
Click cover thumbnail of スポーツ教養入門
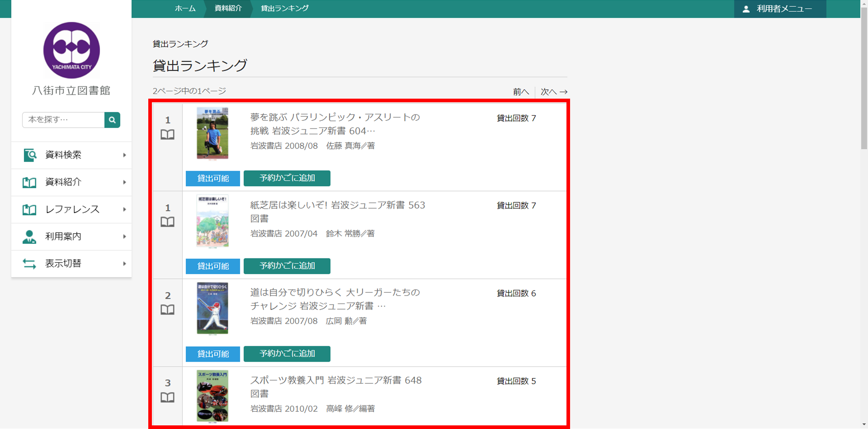pyautogui.click(x=212, y=396)
